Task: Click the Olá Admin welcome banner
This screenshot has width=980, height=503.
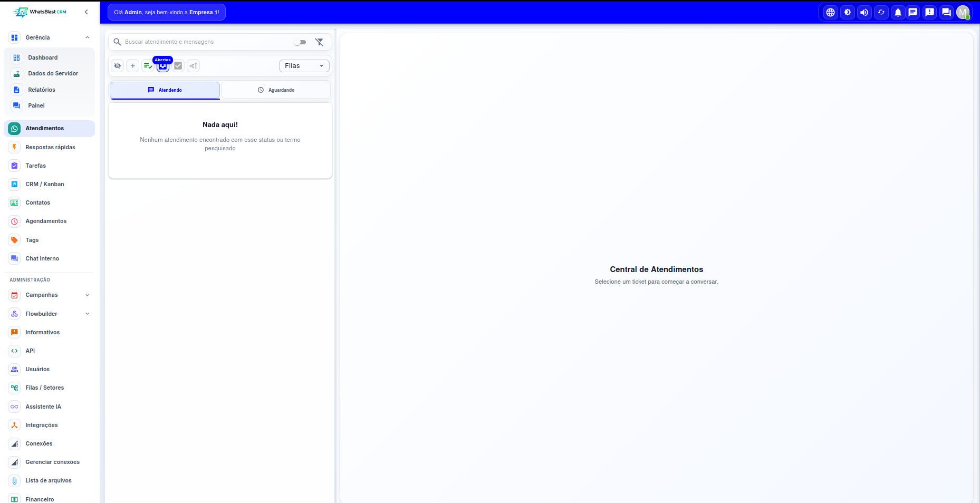Action: coord(167,12)
